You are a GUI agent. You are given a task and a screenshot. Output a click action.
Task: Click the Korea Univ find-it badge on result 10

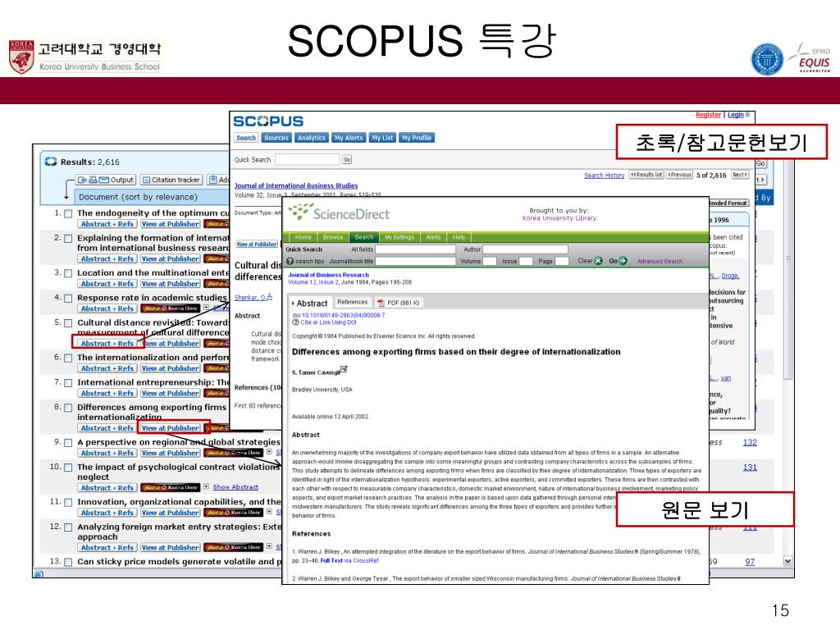coord(170,487)
